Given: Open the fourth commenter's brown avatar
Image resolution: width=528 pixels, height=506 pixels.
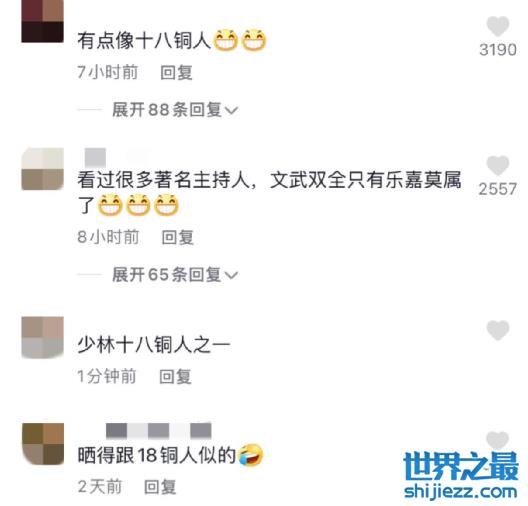Looking at the screenshot, I should 42,444.
